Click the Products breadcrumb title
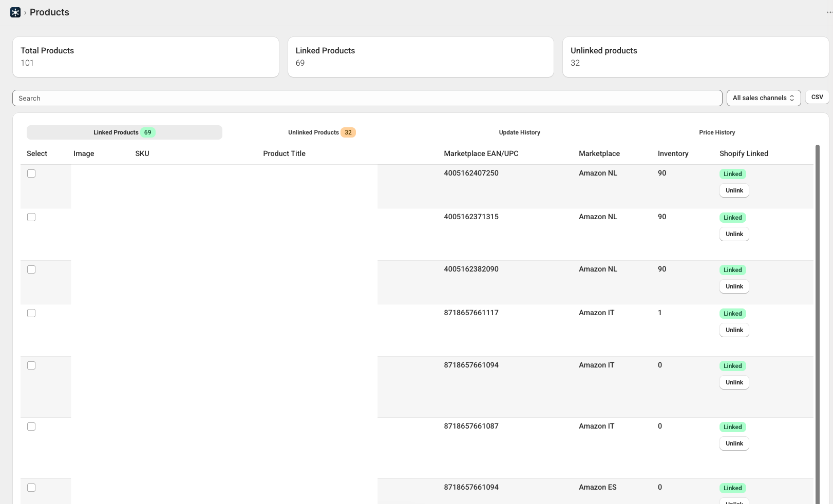This screenshot has height=504, width=833. tap(49, 12)
